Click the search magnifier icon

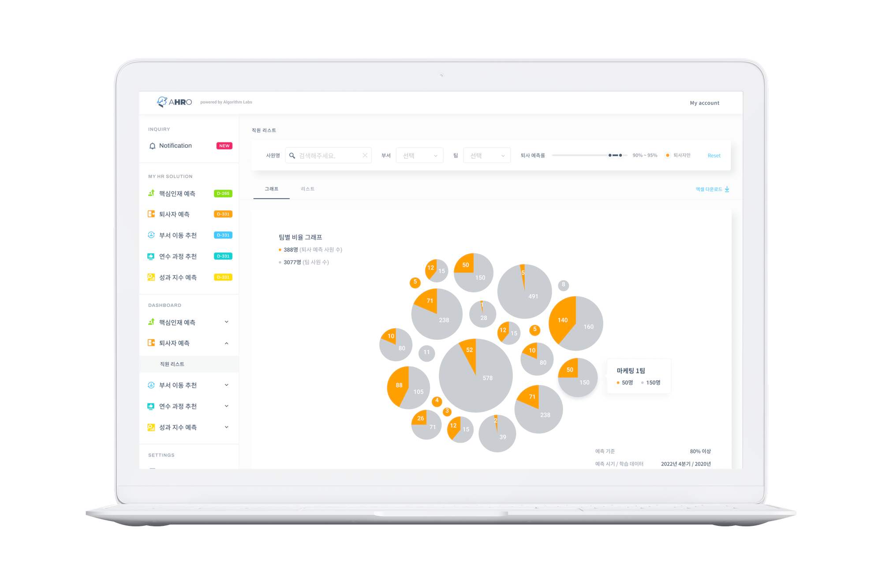pos(292,156)
